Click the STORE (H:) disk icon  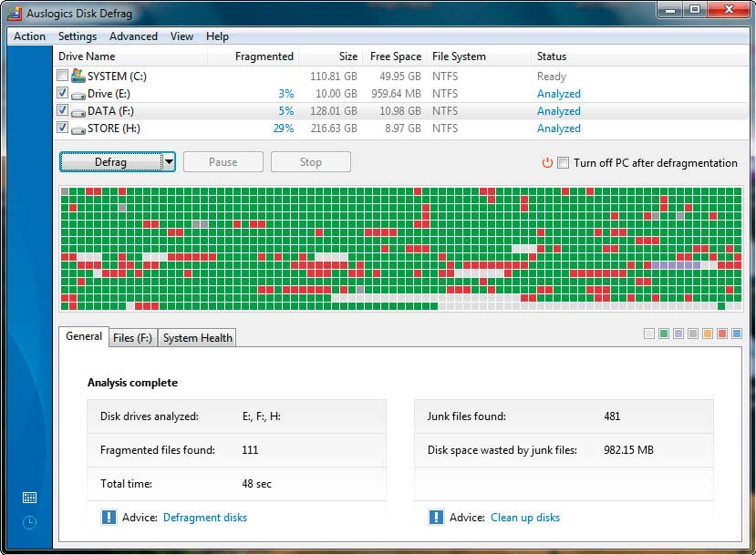(x=78, y=130)
